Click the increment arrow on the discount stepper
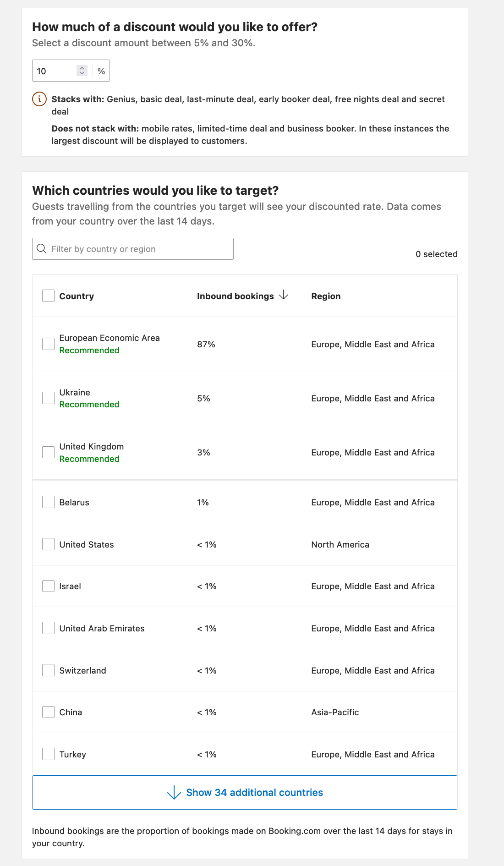Screen dimensions: 504x866 82,67
